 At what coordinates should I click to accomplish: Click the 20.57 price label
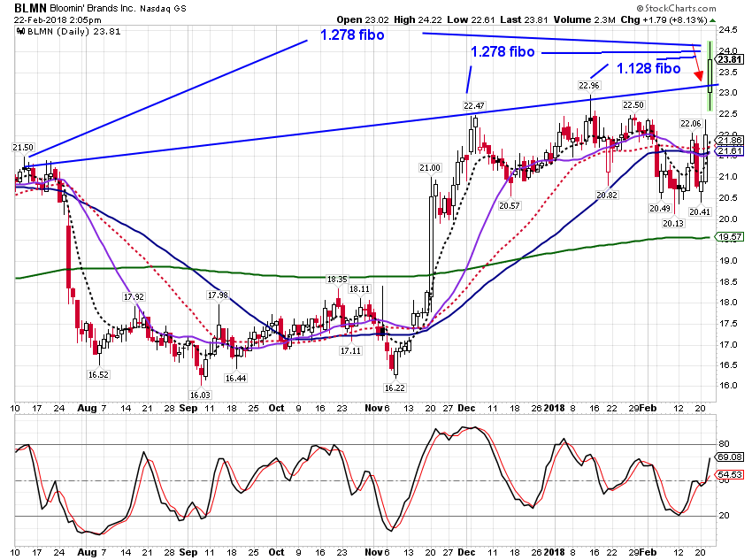[x=510, y=205]
